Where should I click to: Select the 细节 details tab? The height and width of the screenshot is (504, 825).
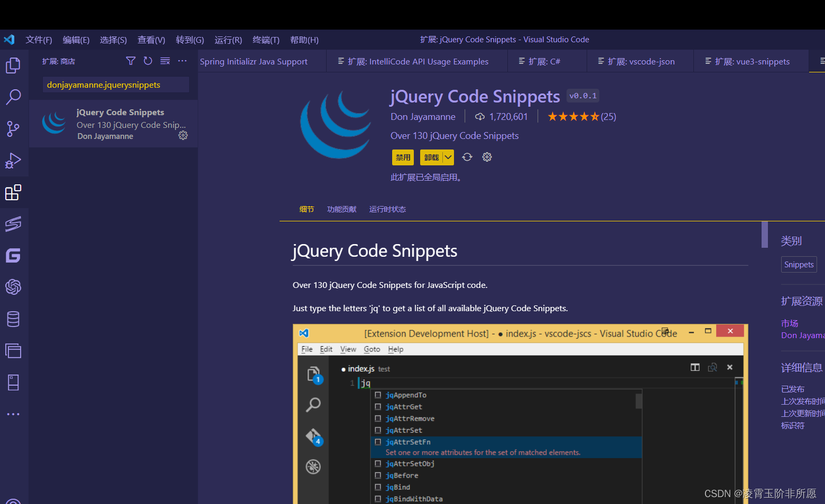(x=307, y=209)
